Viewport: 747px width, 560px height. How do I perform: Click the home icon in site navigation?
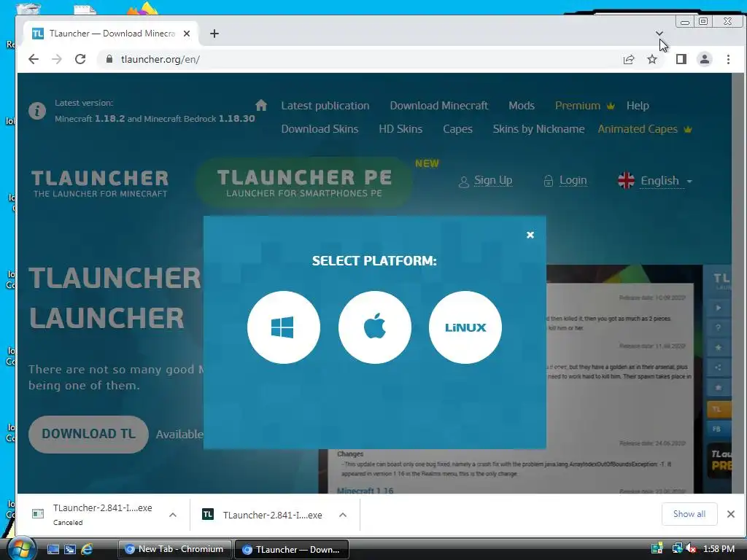pos(261,105)
